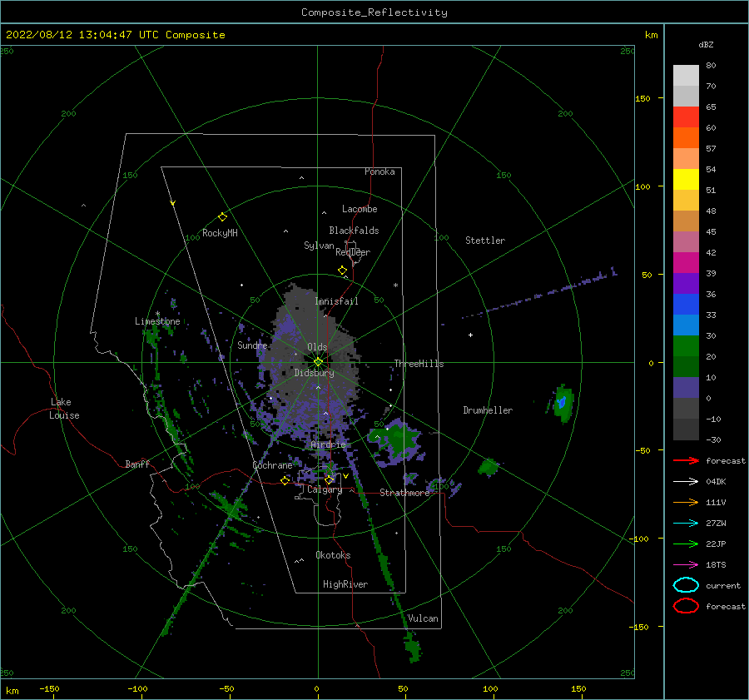Click the Lake Louise label

[x=64, y=409]
